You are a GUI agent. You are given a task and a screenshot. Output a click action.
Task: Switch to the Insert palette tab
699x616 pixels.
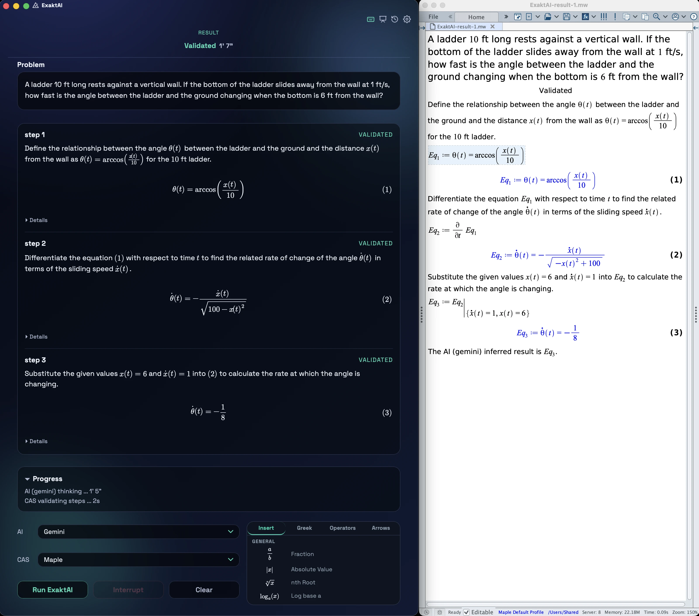click(x=266, y=528)
